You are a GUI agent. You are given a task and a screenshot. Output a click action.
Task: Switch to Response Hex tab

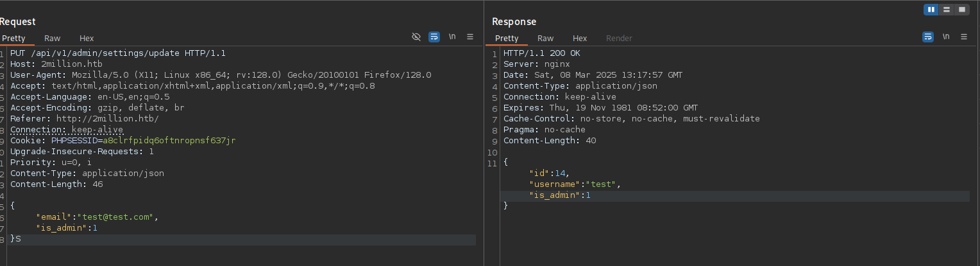coord(580,38)
